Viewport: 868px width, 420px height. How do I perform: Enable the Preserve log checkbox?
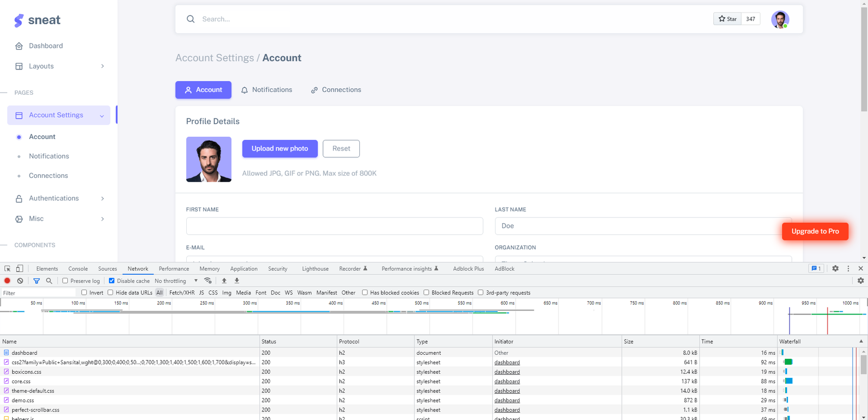point(65,281)
